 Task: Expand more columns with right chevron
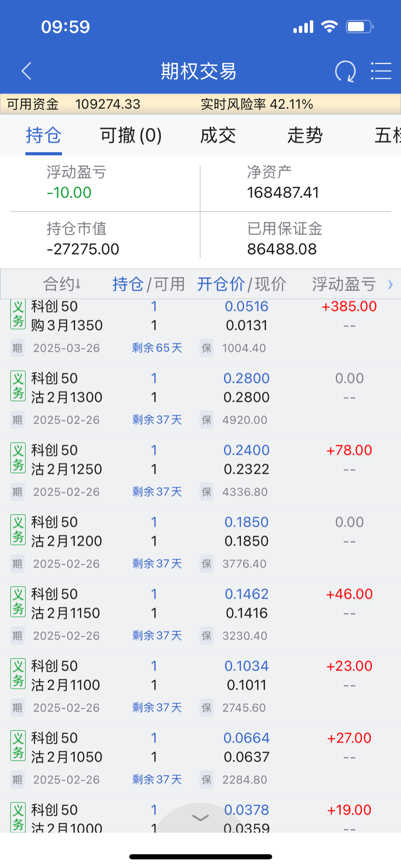point(390,285)
